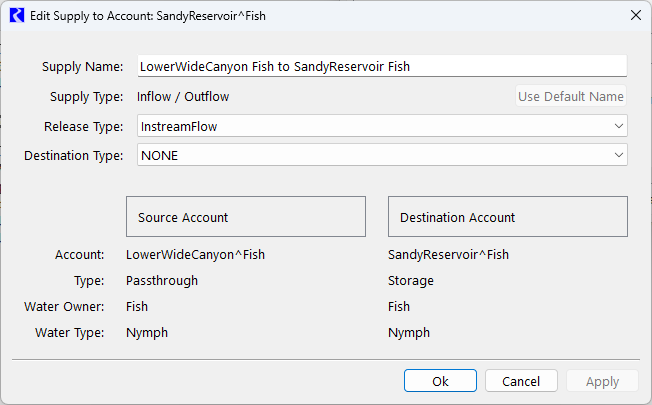Click the RiverWare icon in the title bar
Screen dimensions: 652x405
tap(17, 16)
